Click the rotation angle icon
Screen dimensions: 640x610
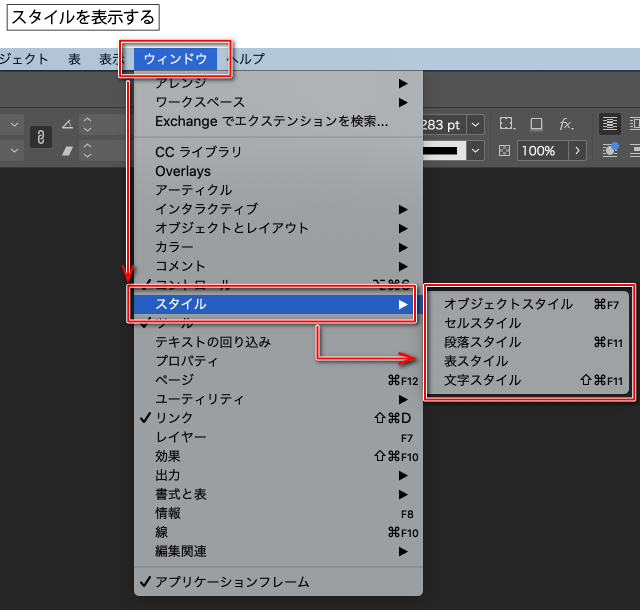tap(67, 124)
